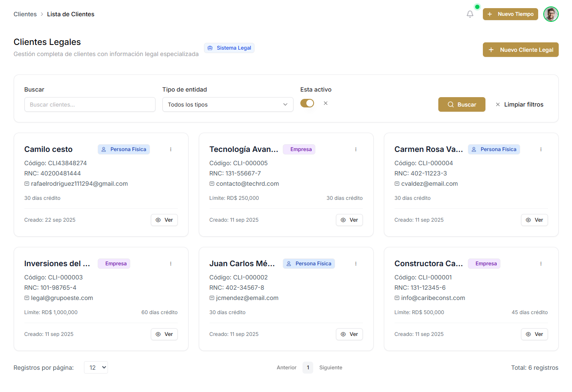Viewport: 572px width, 392px height.
Task: Click the Nuevo Cliente Legal button
Action: click(x=521, y=50)
